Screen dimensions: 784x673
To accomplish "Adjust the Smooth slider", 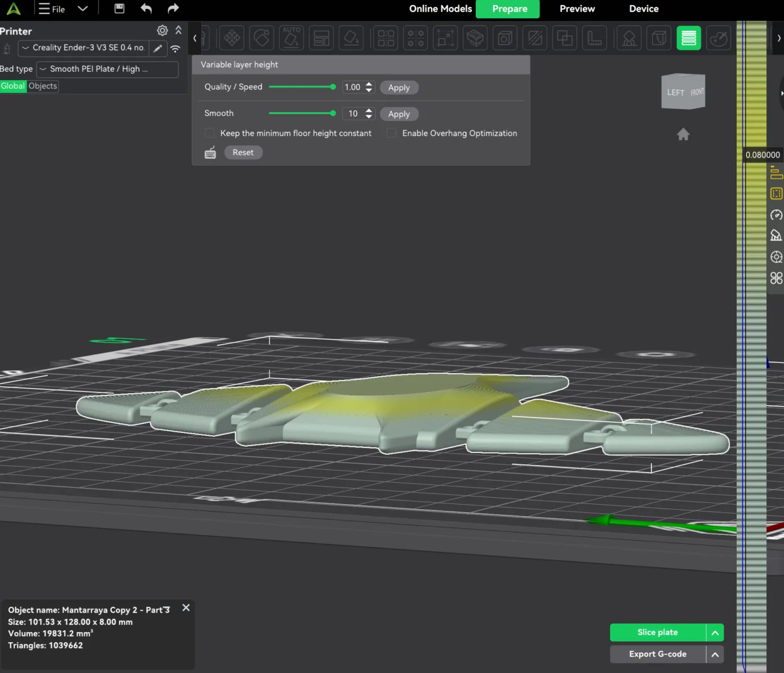I will (302, 113).
